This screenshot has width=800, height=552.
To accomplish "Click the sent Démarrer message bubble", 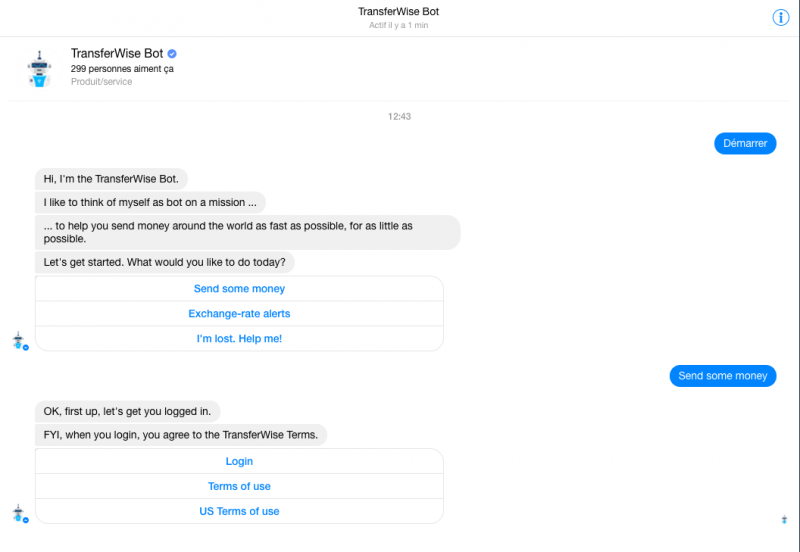I will point(745,143).
